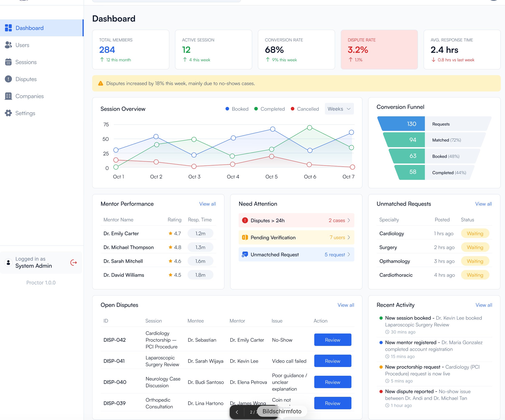Click the Pending Verification orange icon
505x420 pixels.
[x=245, y=237]
